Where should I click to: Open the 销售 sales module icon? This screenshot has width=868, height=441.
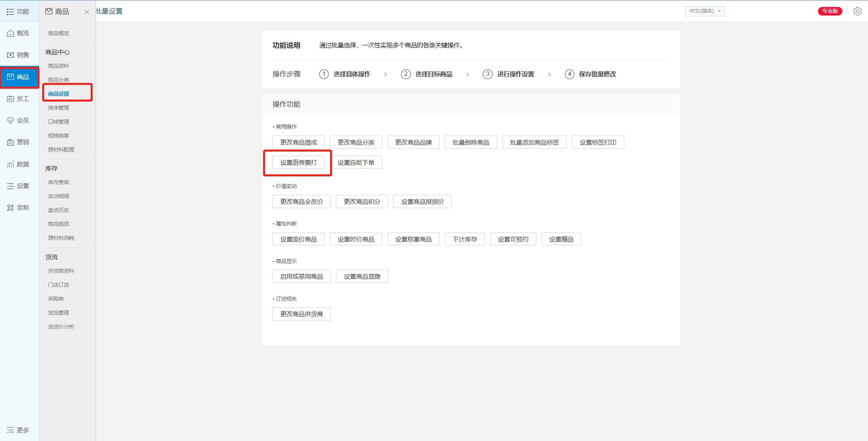click(11, 55)
